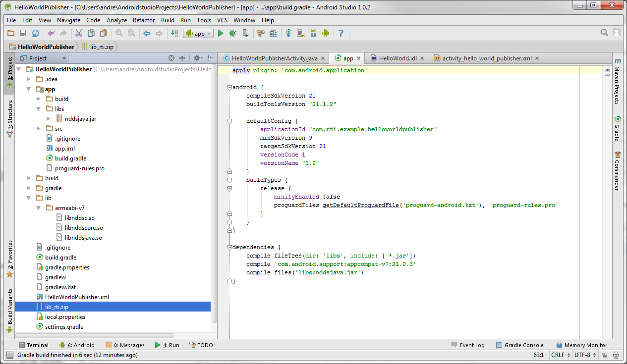Click the Make Project icon

[174, 33]
